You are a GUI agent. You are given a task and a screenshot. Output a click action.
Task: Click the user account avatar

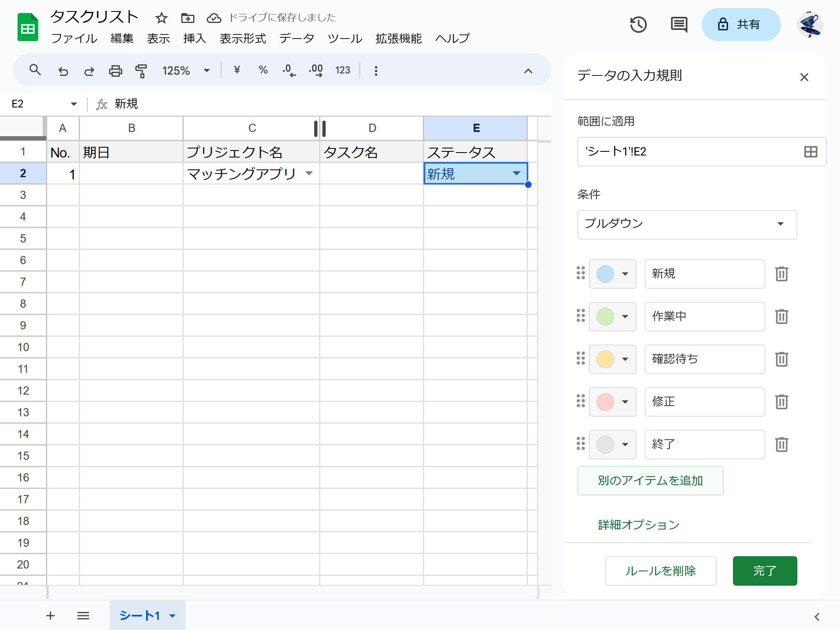[x=810, y=25]
